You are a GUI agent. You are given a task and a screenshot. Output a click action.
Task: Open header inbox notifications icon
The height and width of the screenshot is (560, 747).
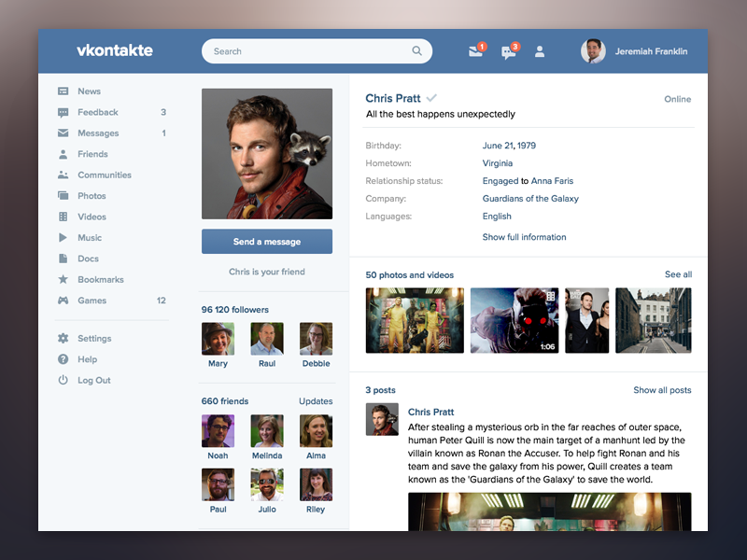pos(477,50)
